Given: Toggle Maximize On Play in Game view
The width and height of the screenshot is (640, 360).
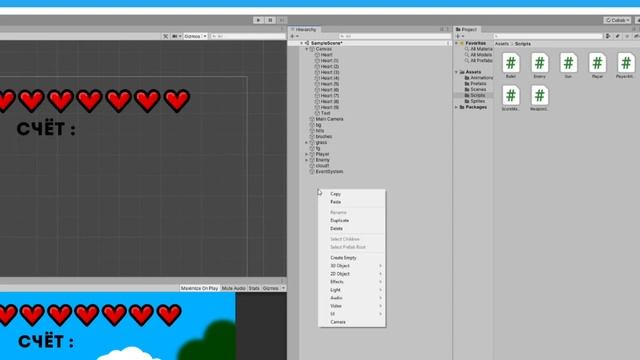Looking at the screenshot, I should 199,288.
